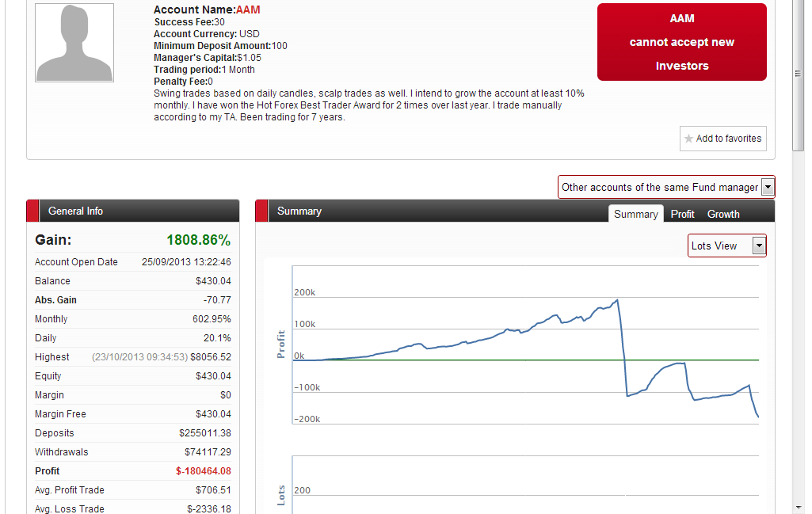Viewport: 812px width, 514px height.
Task: Click the Gain value 1808.86%
Action: [198, 240]
